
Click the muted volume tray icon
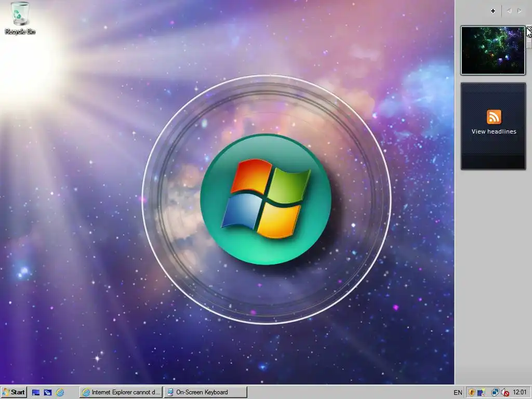coord(505,393)
